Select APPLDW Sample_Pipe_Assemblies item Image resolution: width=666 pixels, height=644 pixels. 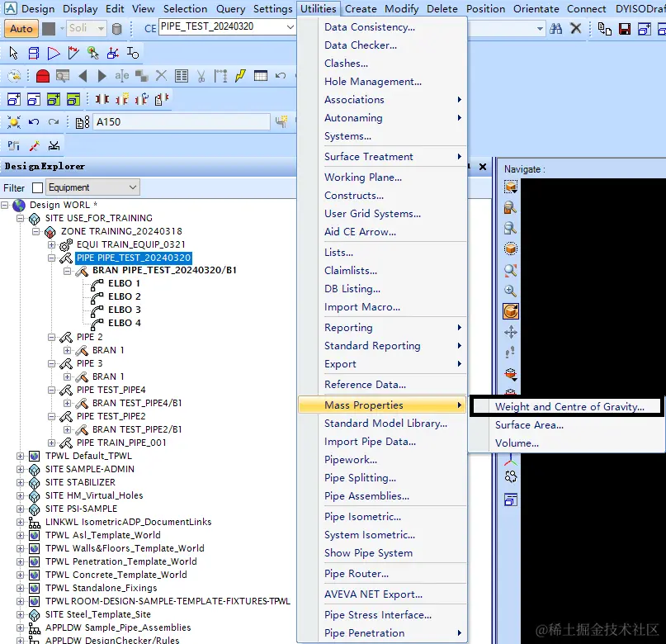(118, 627)
